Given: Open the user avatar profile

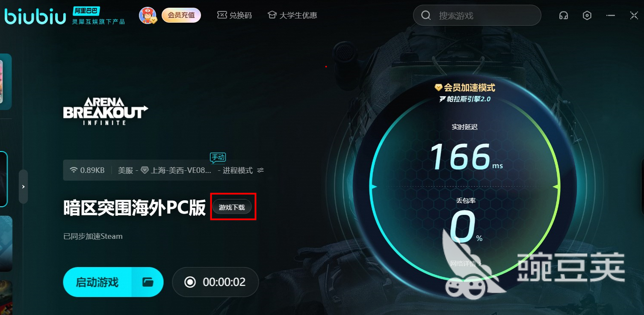Looking at the screenshot, I should click(148, 15).
